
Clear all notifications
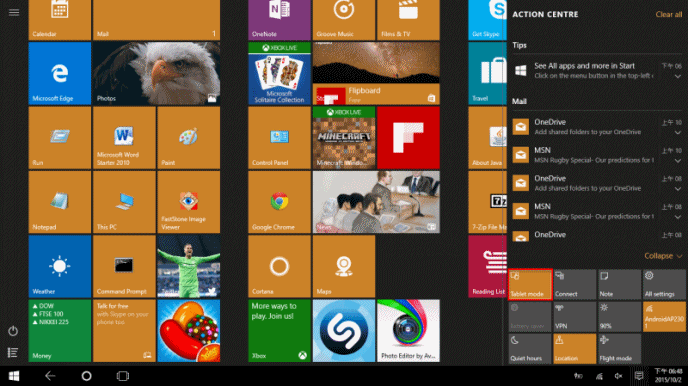point(669,14)
